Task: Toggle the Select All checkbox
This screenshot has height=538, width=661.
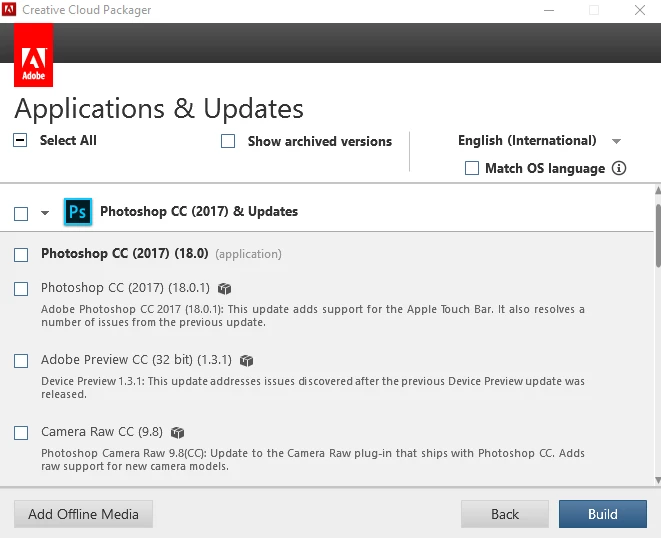Action: pos(20,140)
